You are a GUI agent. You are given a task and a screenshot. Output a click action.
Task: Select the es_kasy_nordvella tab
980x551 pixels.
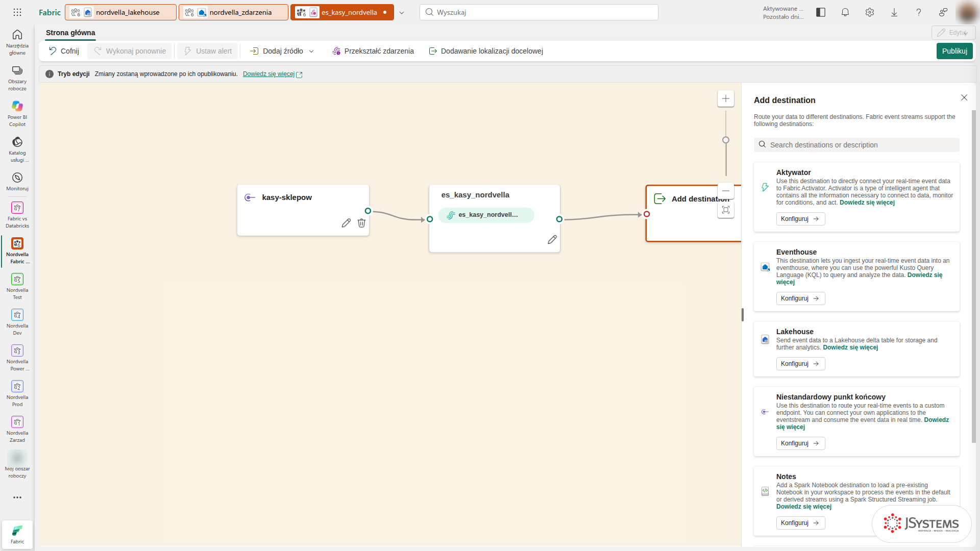342,12
